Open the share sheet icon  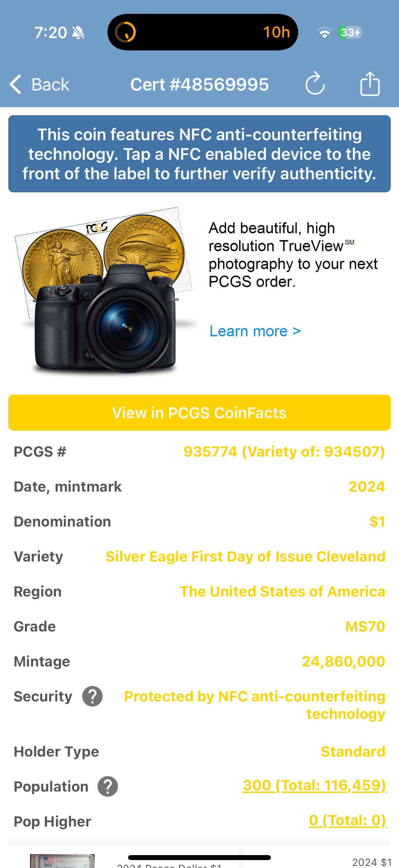(x=370, y=83)
